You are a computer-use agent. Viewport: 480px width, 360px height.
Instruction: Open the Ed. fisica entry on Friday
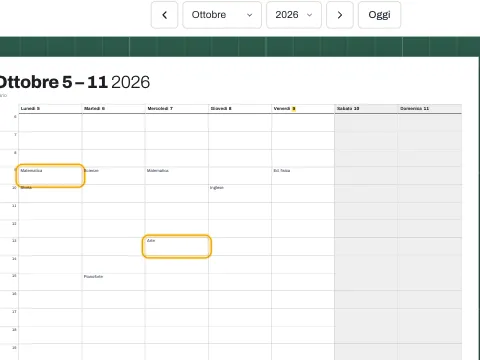pyautogui.click(x=282, y=170)
